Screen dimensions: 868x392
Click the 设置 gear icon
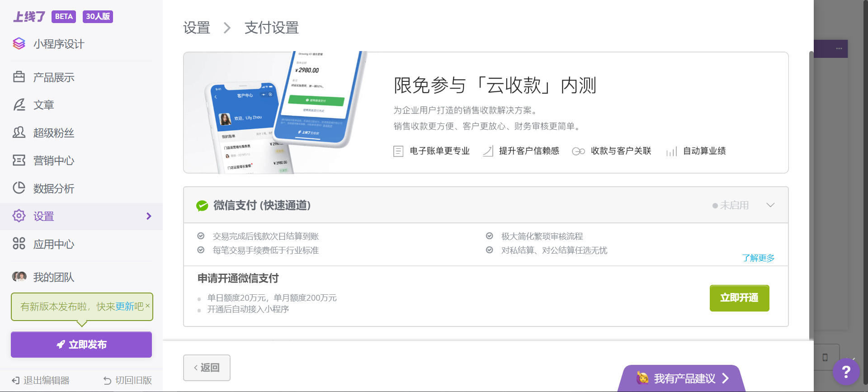pos(19,216)
